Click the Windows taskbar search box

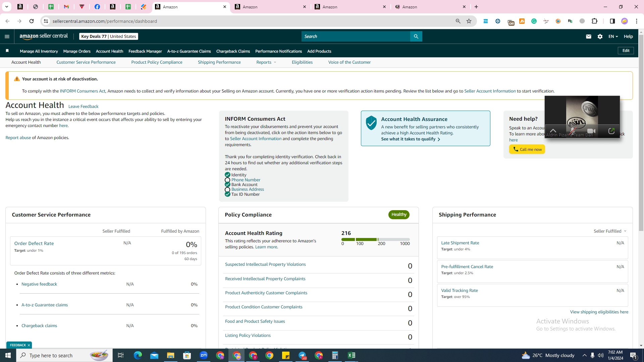pyautogui.click(x=64, y=355)
